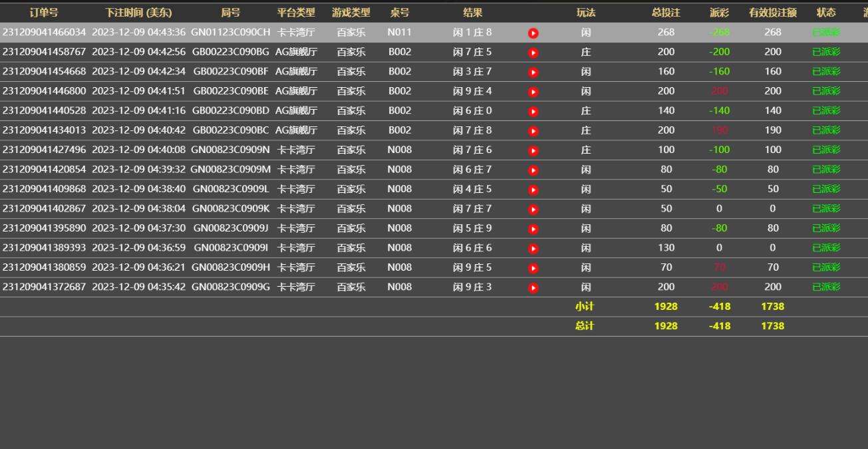Screen dimensions: 868x449
Task: Play replay for order 231209041395890
Action: coord(533,229)
